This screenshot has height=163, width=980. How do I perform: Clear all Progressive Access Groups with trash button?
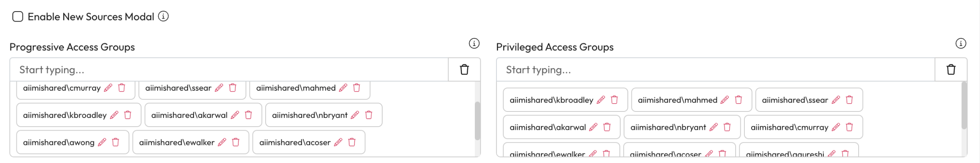(x=464, y=70)
